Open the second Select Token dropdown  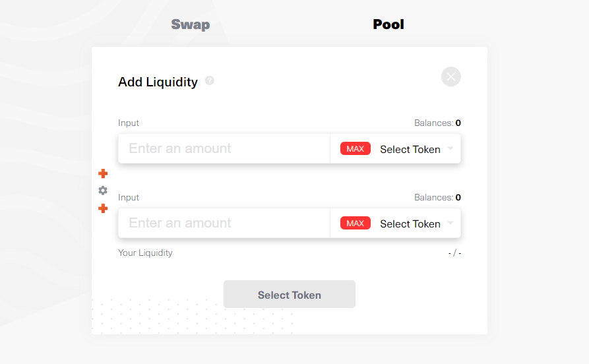click(x=410, y=224)
